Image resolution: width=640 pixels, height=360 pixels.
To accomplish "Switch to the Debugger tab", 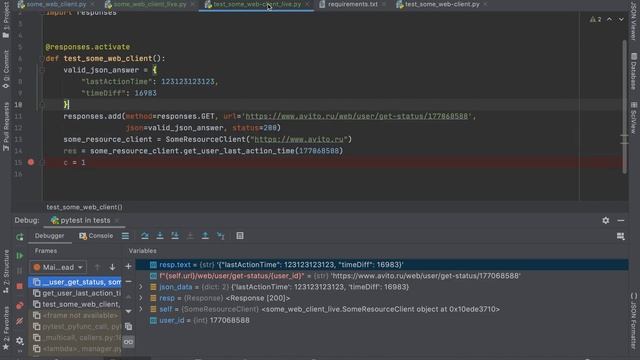I will 49,236.
